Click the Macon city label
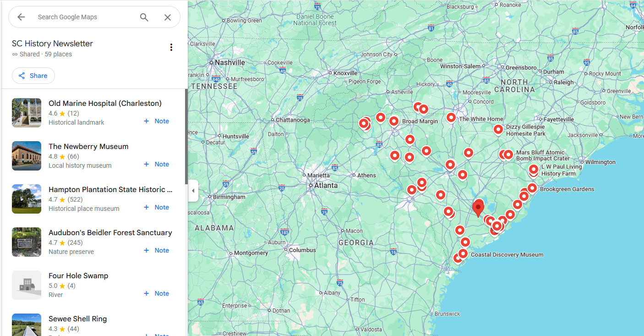The width and height of the screenshot is (644, 336). pyautogui.click(x=355, y=231)
